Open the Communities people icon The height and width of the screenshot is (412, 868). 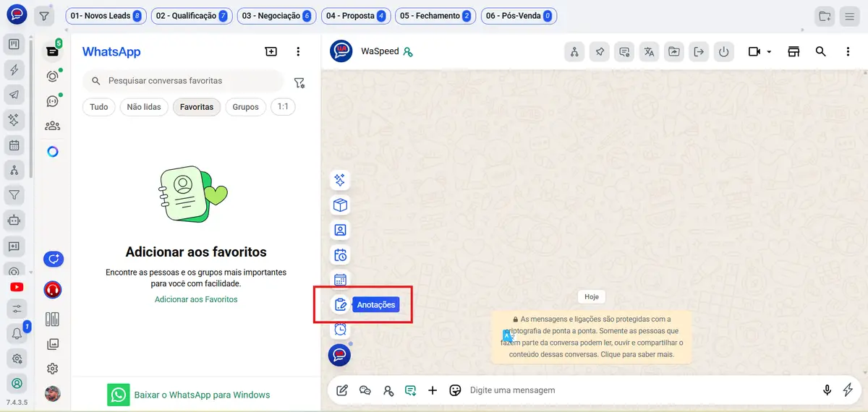pyautogui.click(x=52, y=126)
